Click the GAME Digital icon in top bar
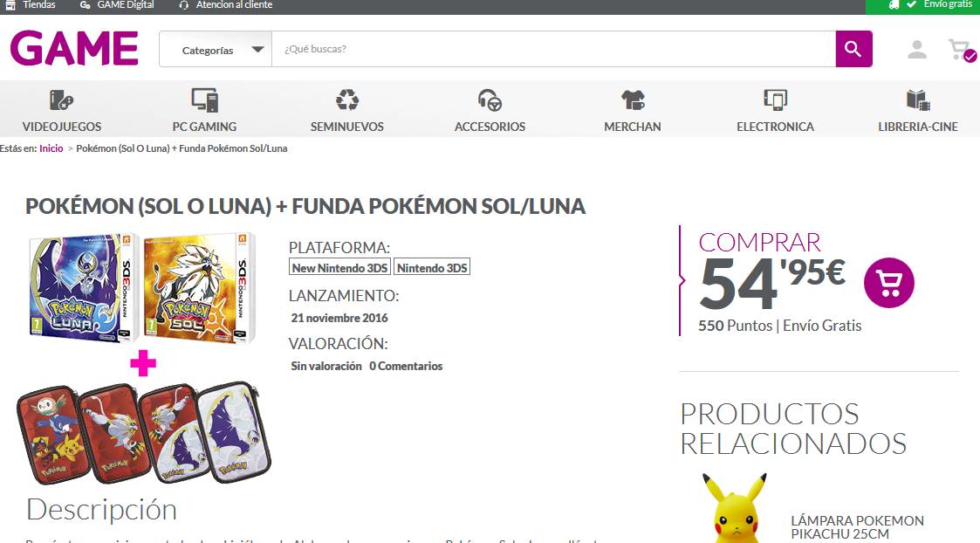 click(x=85, y=5)
